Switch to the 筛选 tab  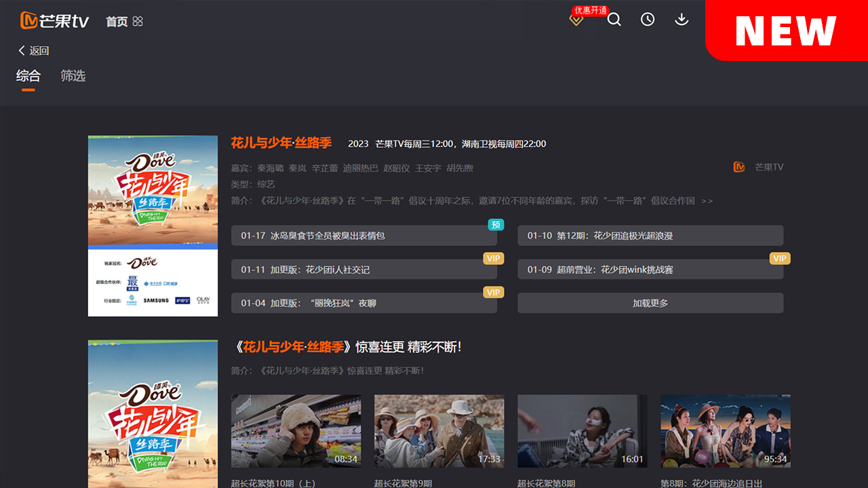tap(73, 76)
